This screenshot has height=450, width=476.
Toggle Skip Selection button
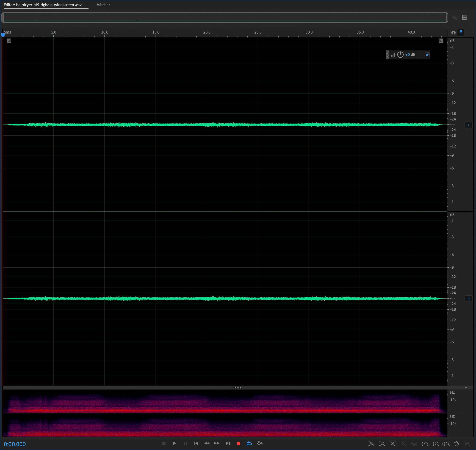pos(260,443)
